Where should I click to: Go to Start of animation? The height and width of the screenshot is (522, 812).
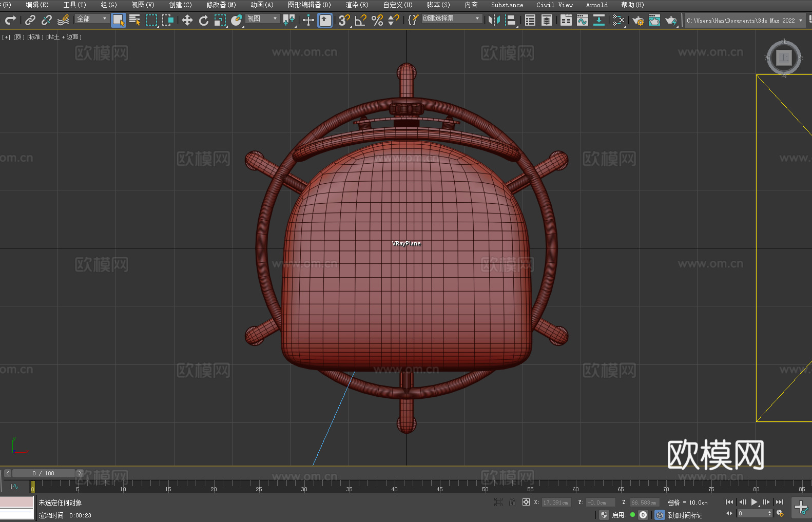tap(729, 502)
